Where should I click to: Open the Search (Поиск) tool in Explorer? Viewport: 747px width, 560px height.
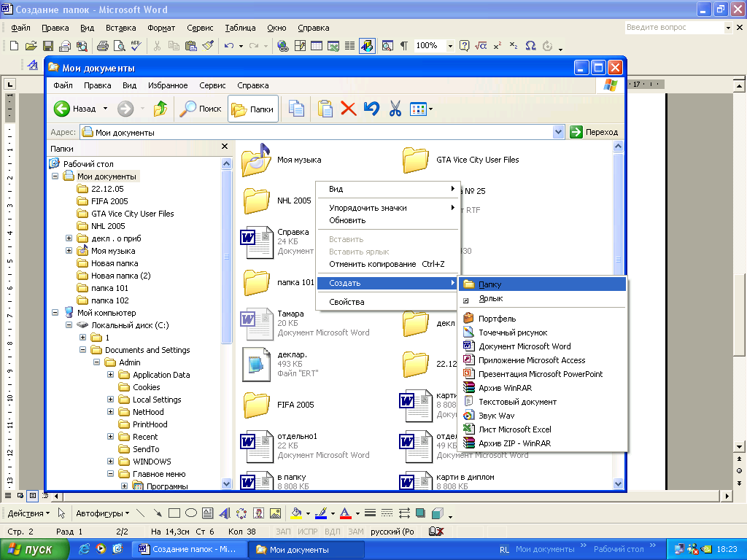click(x=200, y=109)
